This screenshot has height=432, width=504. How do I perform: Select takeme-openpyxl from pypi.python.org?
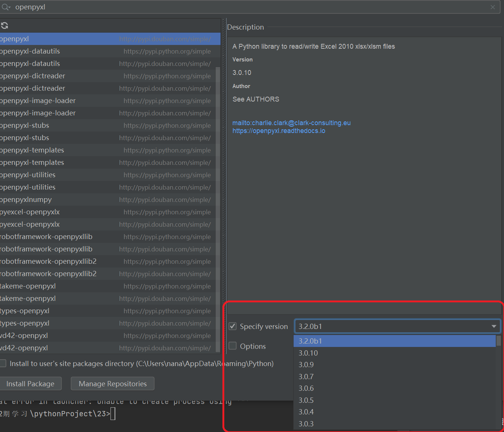[x=108, y=286]
